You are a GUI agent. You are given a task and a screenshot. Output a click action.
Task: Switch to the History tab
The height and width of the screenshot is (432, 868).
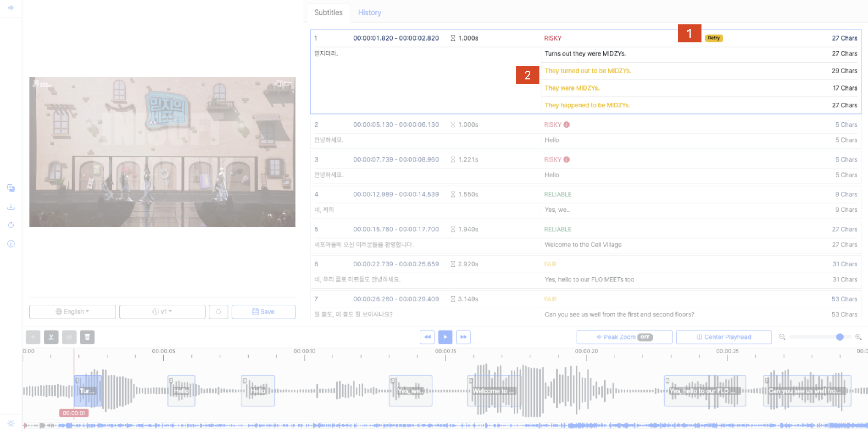[x=369, y=12]
